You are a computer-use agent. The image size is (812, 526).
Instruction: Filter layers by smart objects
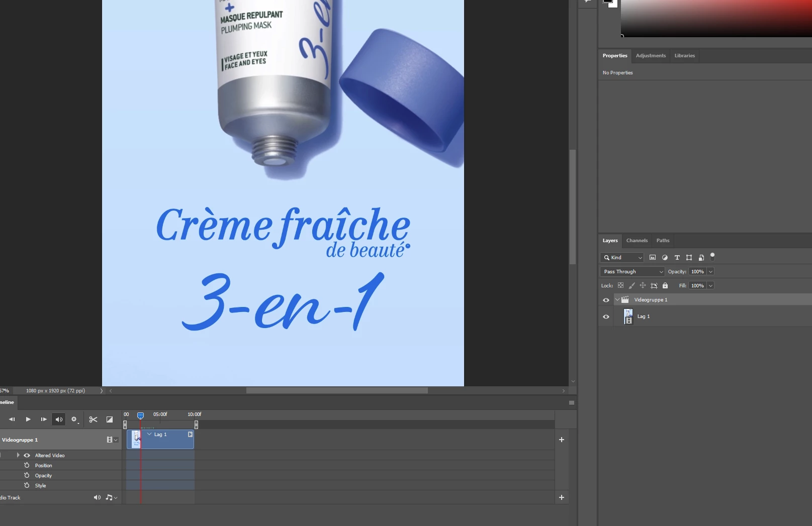(701, 257)
